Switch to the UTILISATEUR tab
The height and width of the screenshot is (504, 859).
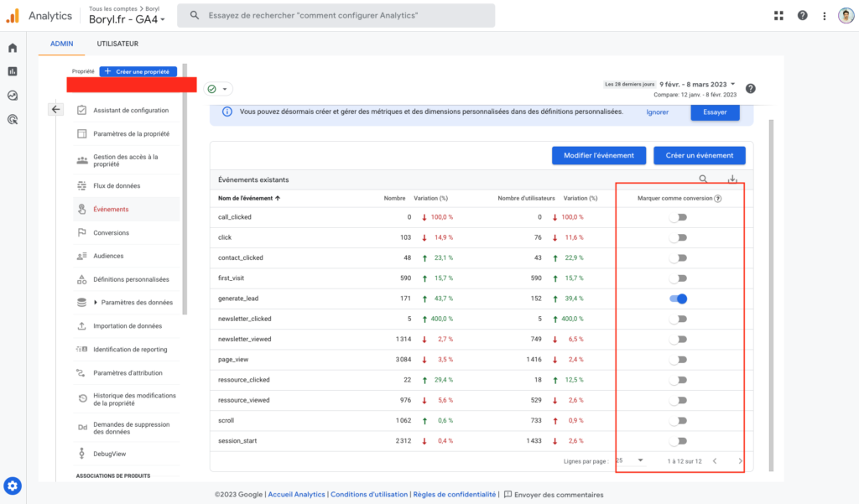pyautogui.click(x=117, y=44)
